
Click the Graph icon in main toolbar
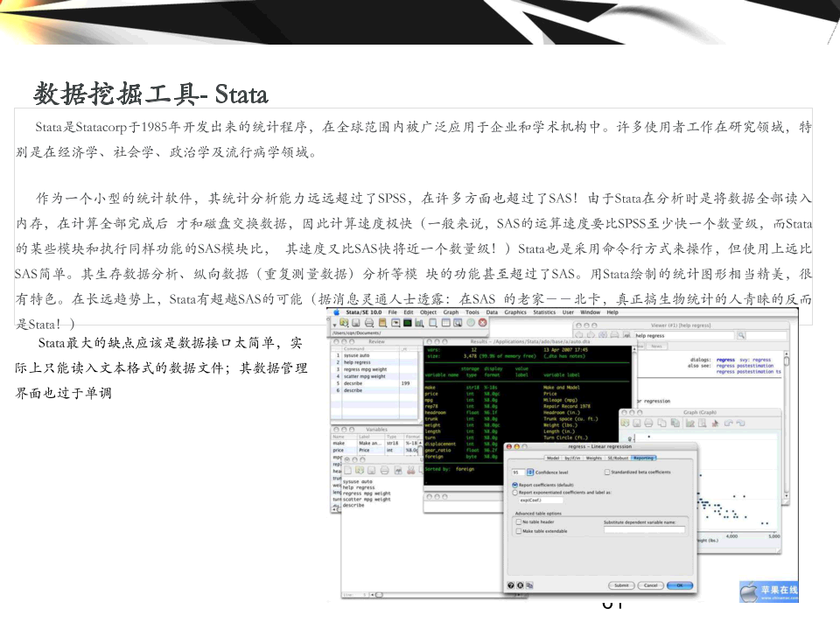point(419,323)
